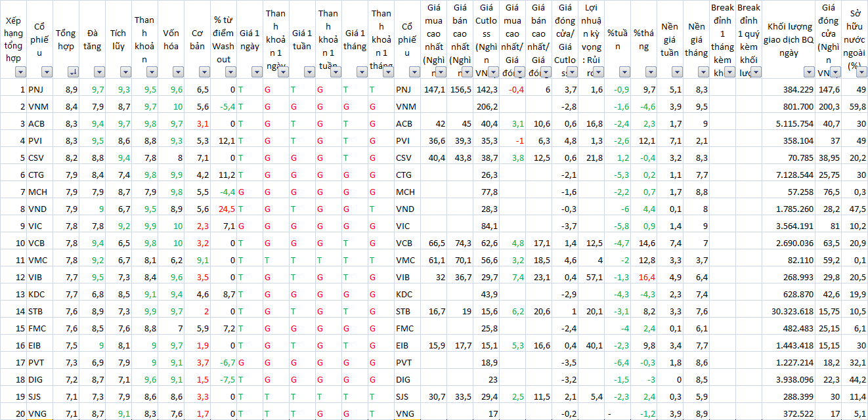
Task: Expand the Nền giá tuần filter dropdown
Action: [677, 72]
